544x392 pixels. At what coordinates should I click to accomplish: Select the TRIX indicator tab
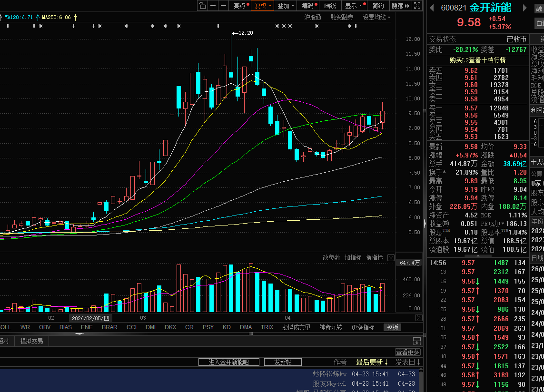pyautogui.click(x=267, y=327)
